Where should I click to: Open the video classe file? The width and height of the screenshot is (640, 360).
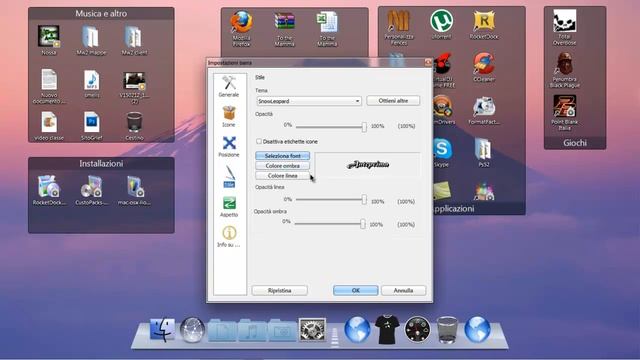click(49, 126)
